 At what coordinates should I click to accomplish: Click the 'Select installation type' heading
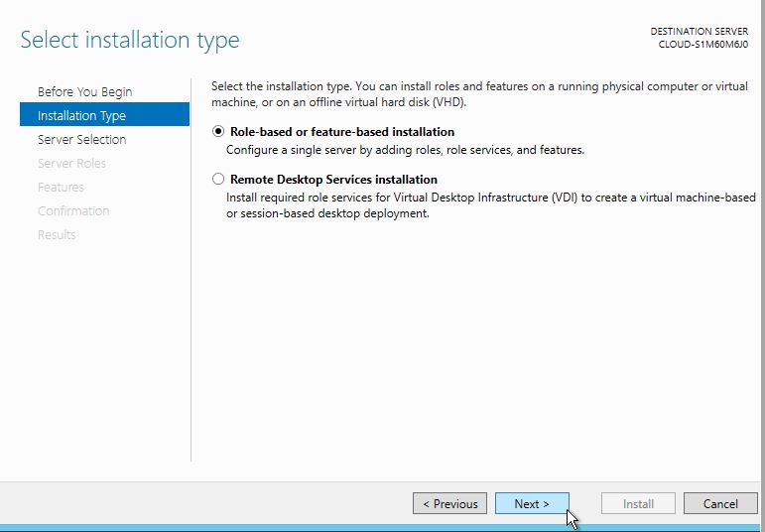pos(130,40)
